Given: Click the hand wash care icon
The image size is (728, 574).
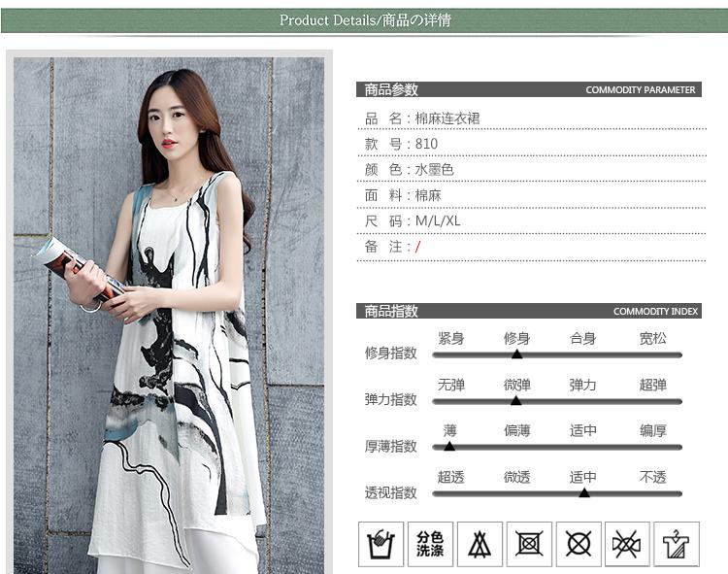Looking at the screenshot, I should tap(381, 544).
